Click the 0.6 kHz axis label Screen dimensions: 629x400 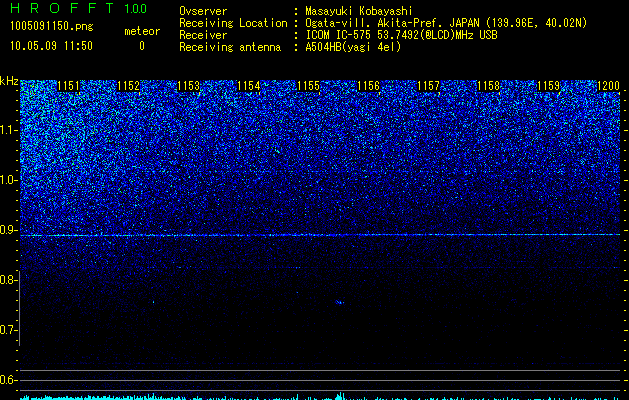[x=8, y=380]
